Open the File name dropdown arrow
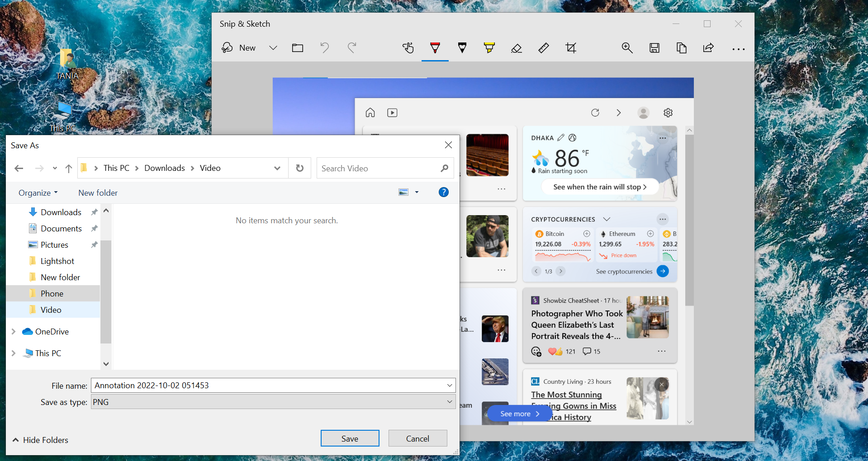Screen dimensions: 868x461 (450, 386)
